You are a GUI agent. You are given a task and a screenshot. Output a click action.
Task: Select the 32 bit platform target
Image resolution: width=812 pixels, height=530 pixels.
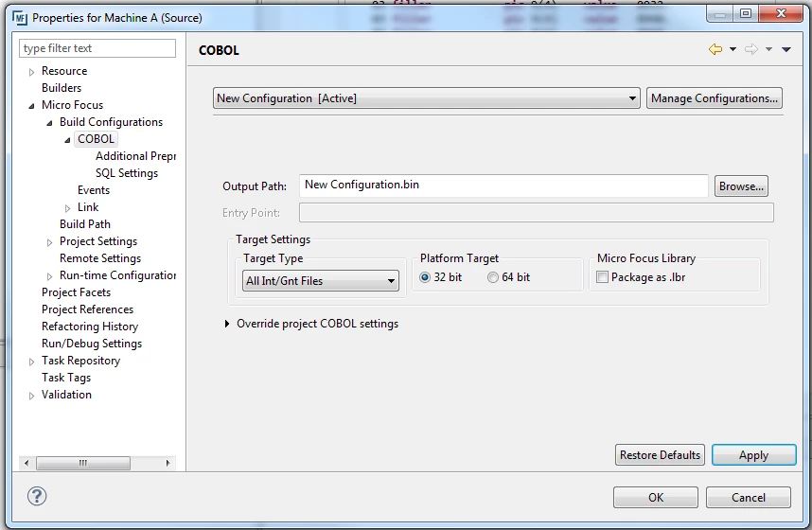click(x=425, y=277)
